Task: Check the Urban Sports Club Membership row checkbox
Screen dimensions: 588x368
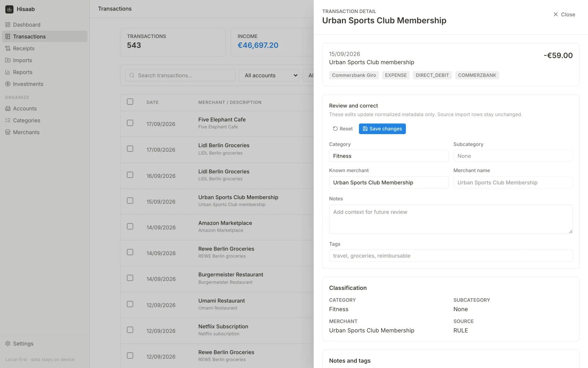Action: [x=130, y=201]
